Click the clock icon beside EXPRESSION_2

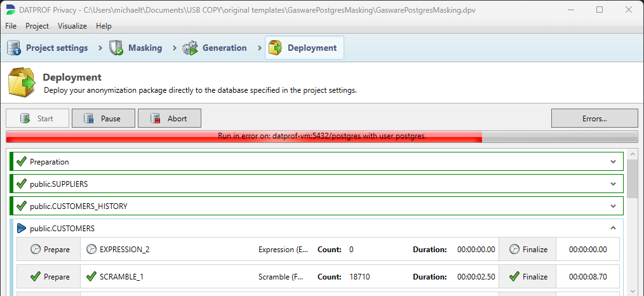coord(91,250)
